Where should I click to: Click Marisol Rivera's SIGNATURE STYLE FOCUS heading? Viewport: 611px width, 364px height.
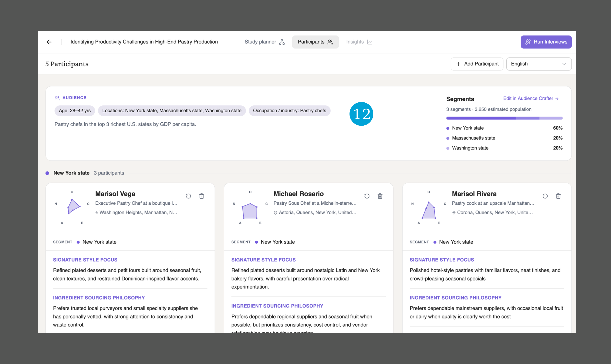[442, 260]
